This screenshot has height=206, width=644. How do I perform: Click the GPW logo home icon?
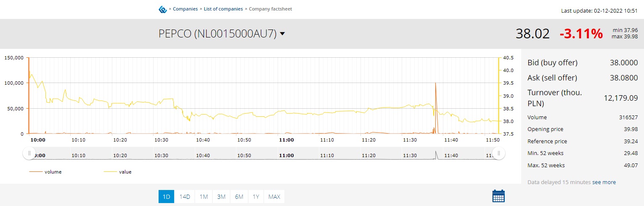tap(162, 9)
